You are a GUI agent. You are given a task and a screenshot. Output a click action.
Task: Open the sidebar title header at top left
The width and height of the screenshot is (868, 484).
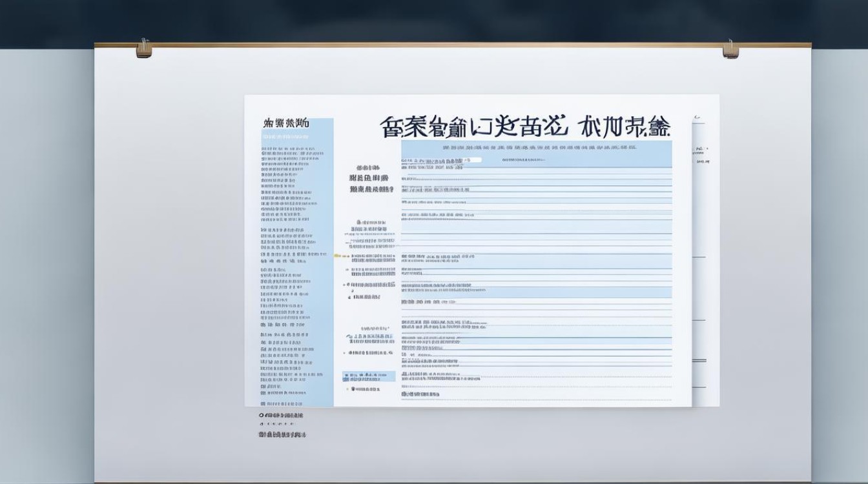click(287, 124)
